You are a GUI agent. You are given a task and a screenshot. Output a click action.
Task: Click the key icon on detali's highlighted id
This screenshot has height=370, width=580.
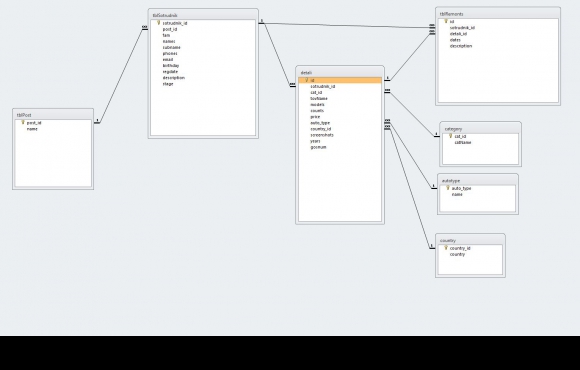click(x=306, y=80)
